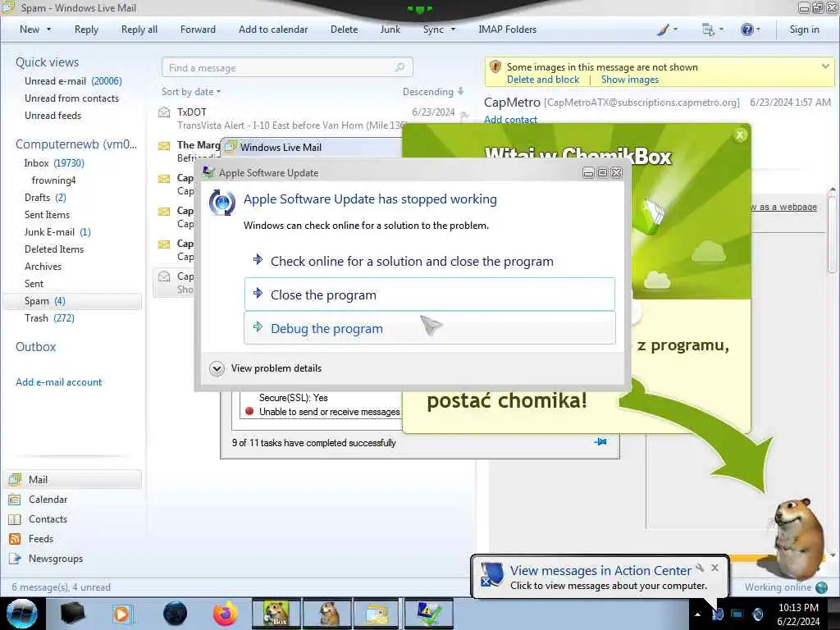Image resolution: width=840 pixels, height=630 pixels.
Task: Open the Mail view in sidebar
Action: 73,479
